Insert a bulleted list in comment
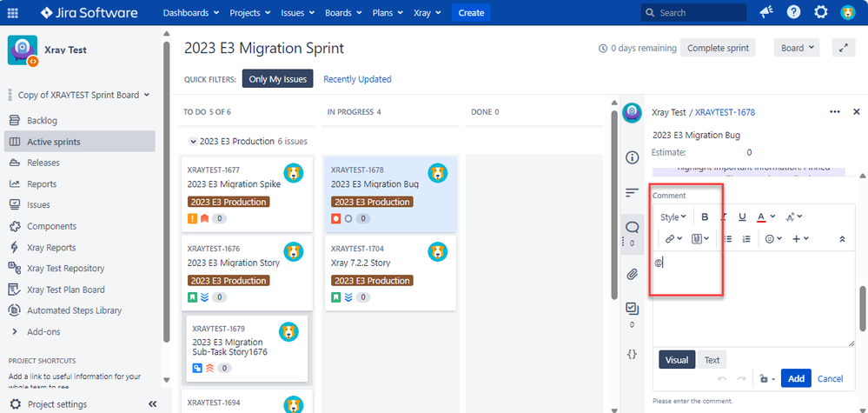 click(728, 239)
